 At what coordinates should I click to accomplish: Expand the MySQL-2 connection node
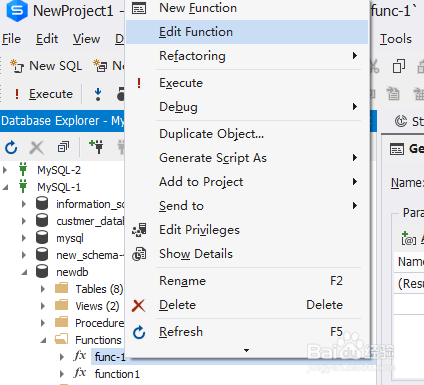pyautogui.click(x=5, y=170)
